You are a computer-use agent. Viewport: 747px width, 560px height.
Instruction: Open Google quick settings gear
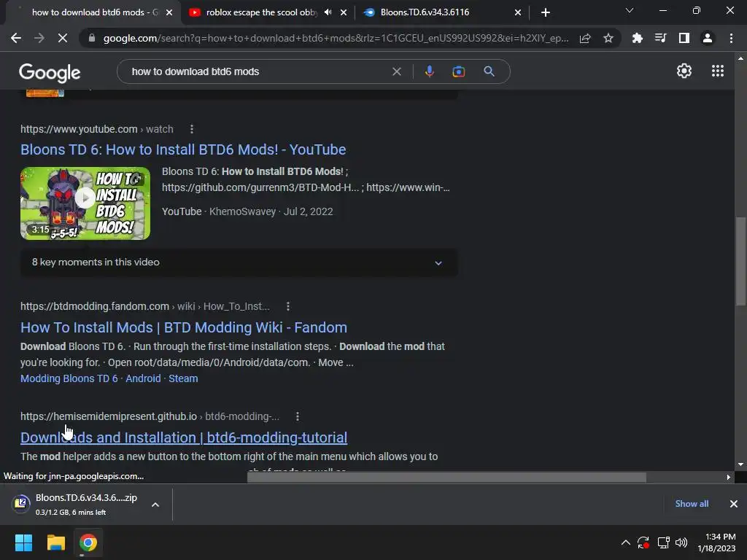tap(684, 71)
